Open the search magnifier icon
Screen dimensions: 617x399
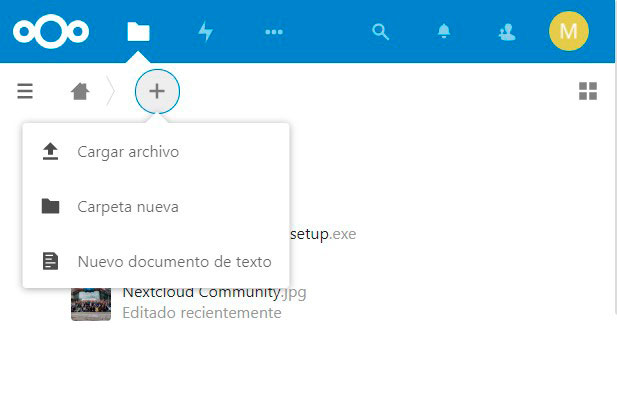[x=381, y=32]
